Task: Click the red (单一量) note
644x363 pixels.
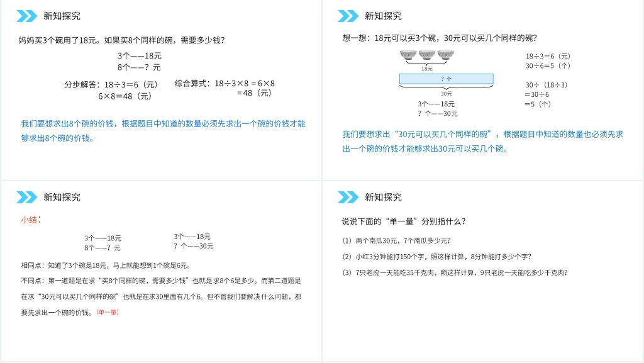Action: (x=108, y=312)
